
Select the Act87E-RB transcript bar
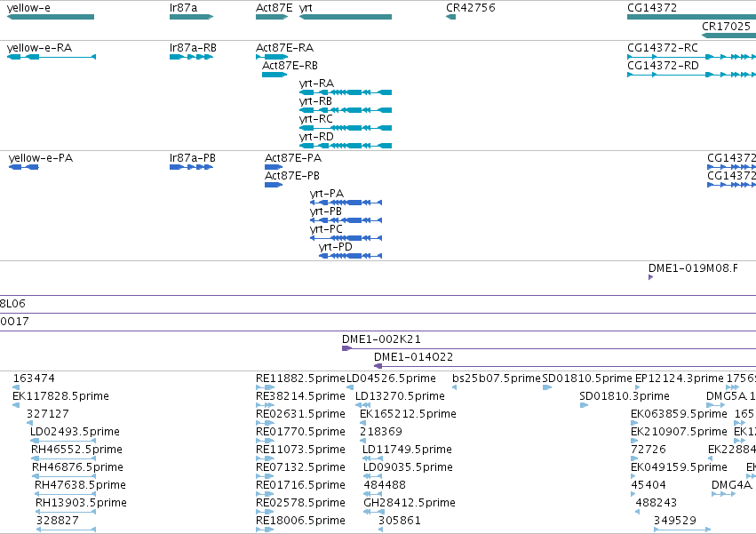tap(275, 75)
